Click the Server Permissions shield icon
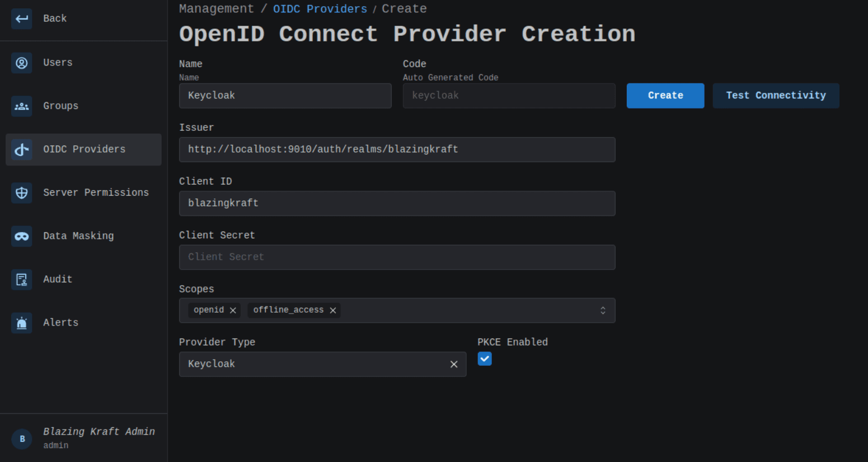868x462 pixels. coord(22,193)
